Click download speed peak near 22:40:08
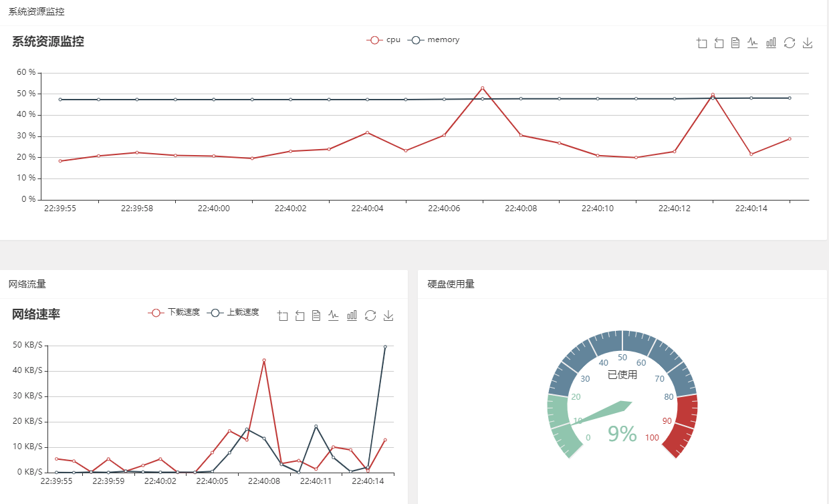The image size is (829, 504). [264, 360]
